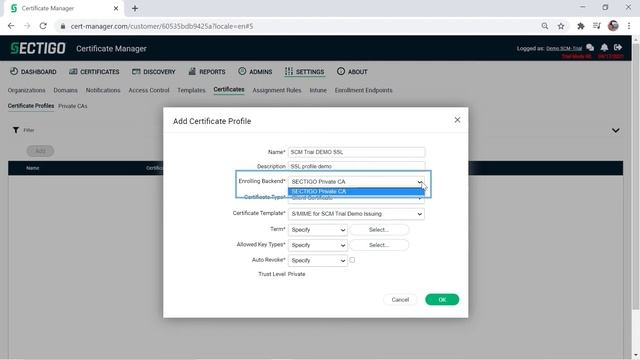Open Chrome three-dot menu

(629, 26)
